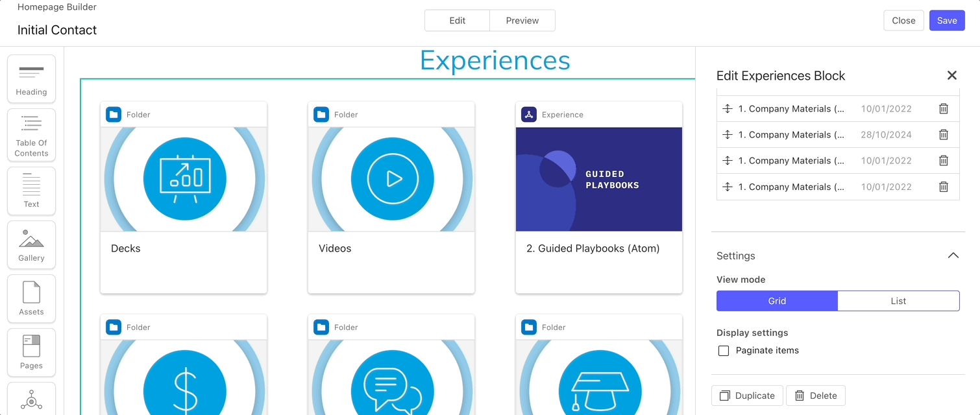Duplicate the Experiences block

pyautogui.click(x=747, y=396)
